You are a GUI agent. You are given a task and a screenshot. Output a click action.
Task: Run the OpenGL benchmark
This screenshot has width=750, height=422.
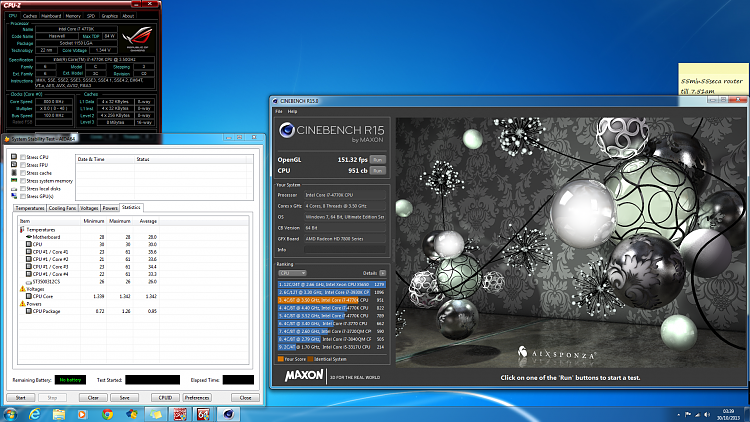378,160
